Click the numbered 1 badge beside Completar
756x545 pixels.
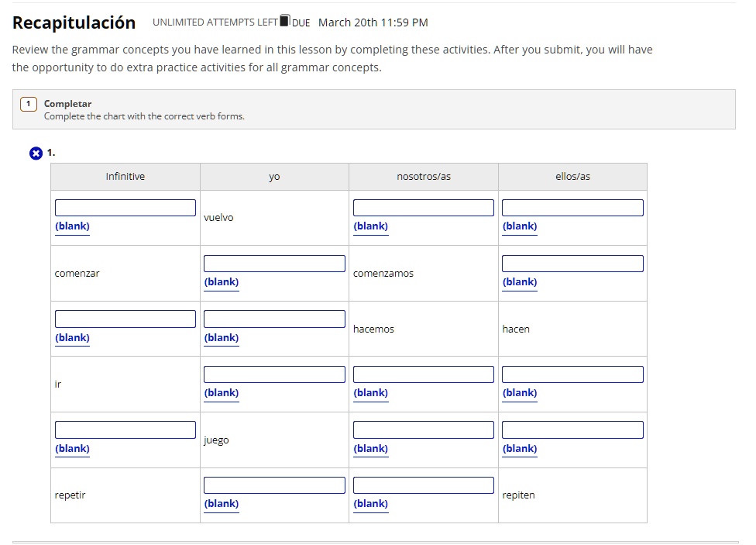pyautogui.click(x=29, y=104)
